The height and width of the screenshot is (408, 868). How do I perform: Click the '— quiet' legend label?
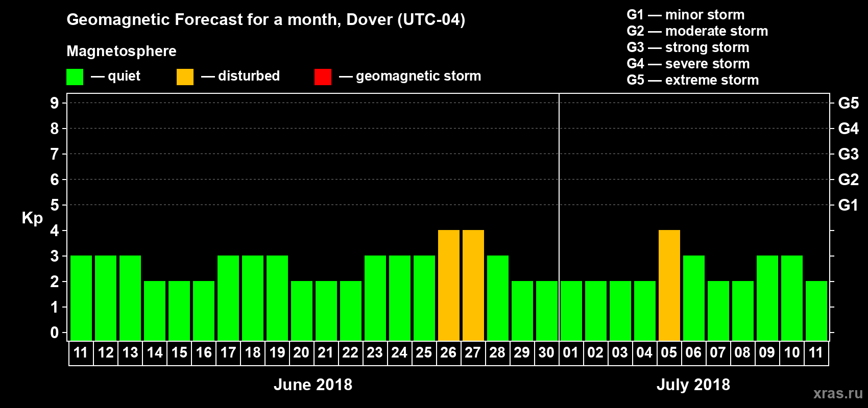pyautogui.click(x=115, y=76)
